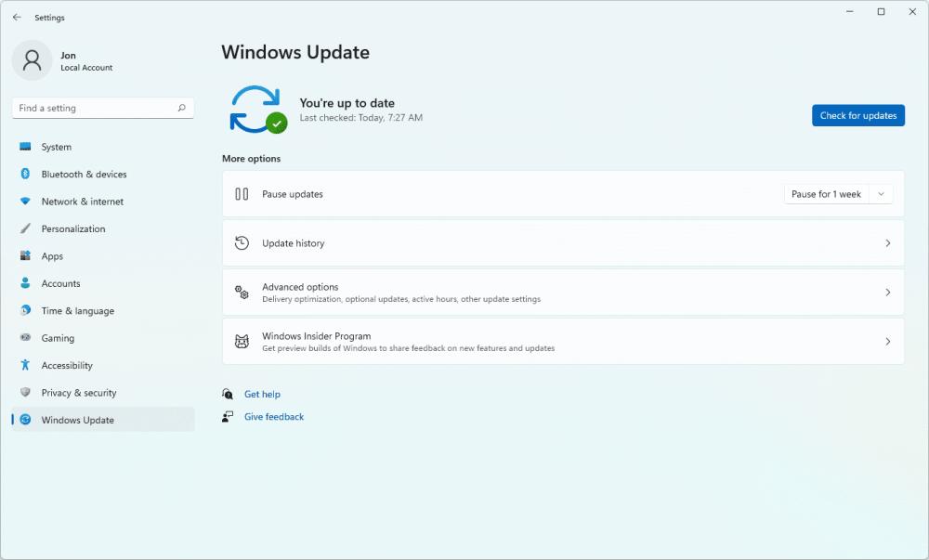The height and width of the screenshot is (560, 929).
Task: Click the Windows Update sidebar icon
Action: click(25, 419)
